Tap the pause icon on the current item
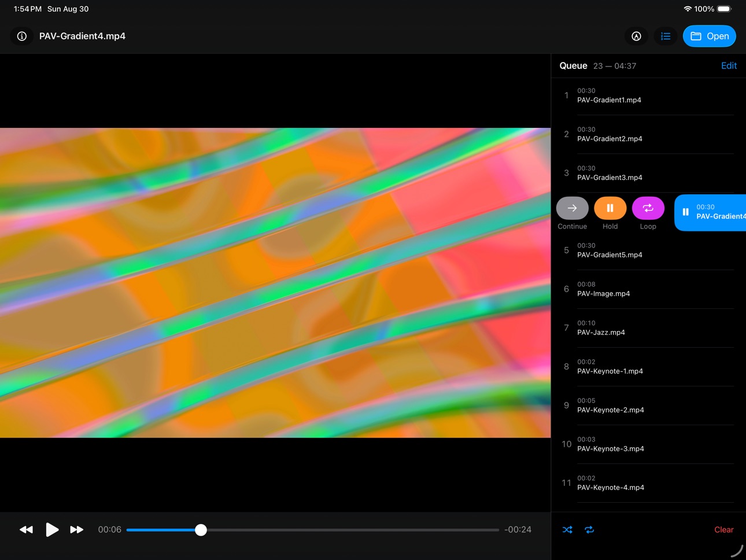This screenshot has height=560, width=746. [685, 212]
